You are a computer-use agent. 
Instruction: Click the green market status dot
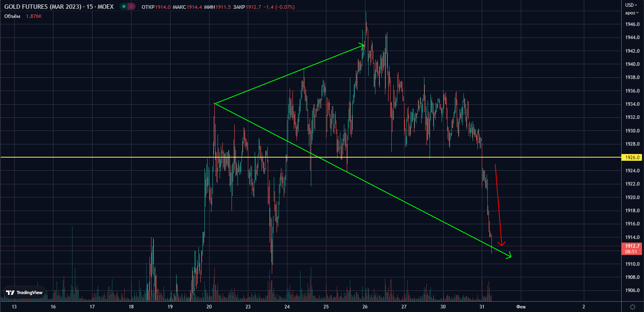124,7
